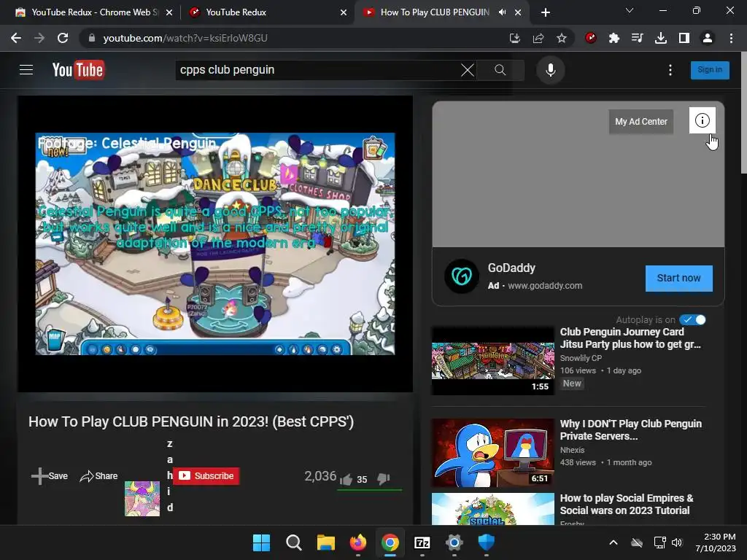Share the video
The height and width of the screenshot is (560, 747).
pyautogui.click(x=98, y=475)
